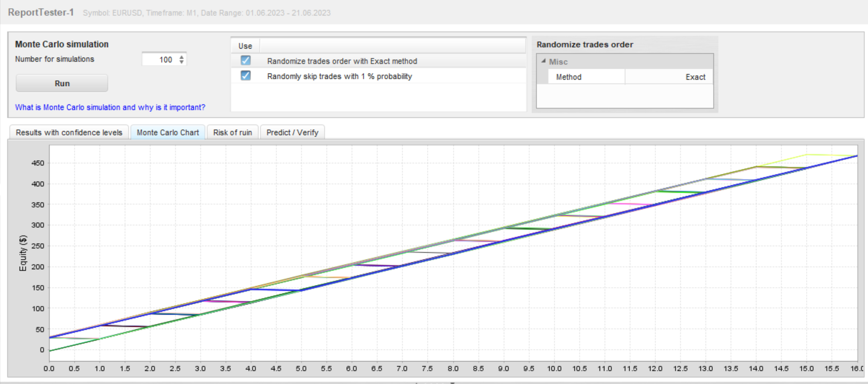
Task: Open the What is Monte Carlo simulation link
Action: [x=110, y=107]
